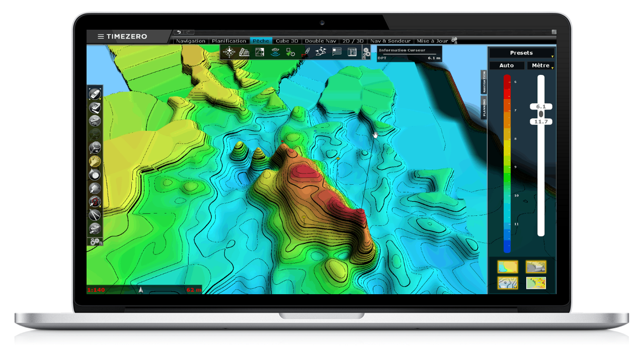Click the vertical PLANNING side tab
This screenshot has height=347, width=644.
[485, 108]
